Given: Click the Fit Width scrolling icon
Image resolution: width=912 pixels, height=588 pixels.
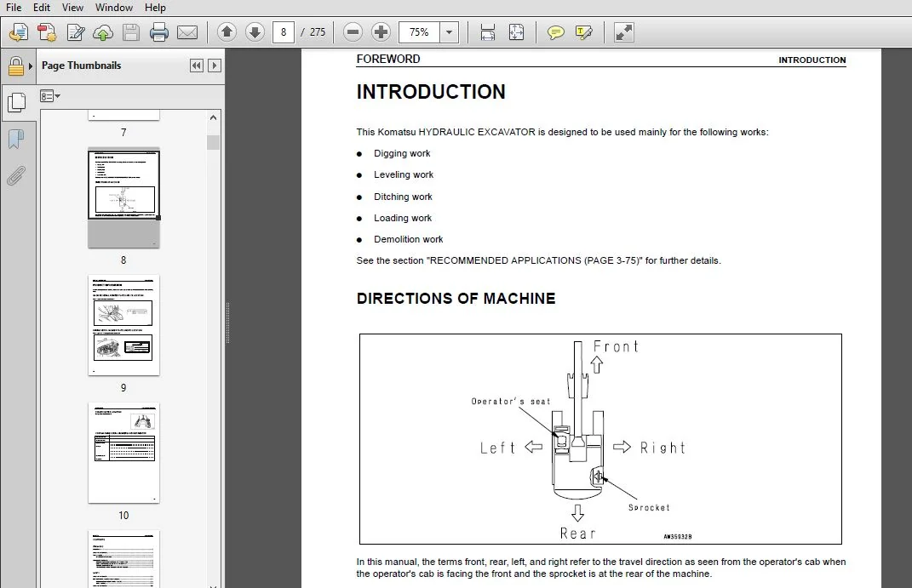Looking at the screenshot, I should coord(487,32).
